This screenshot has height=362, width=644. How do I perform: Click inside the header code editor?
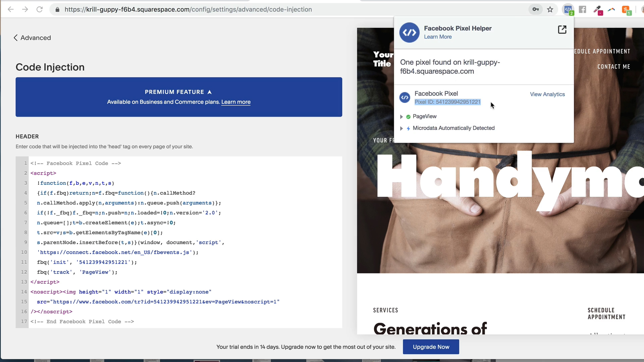click(185, 242)
